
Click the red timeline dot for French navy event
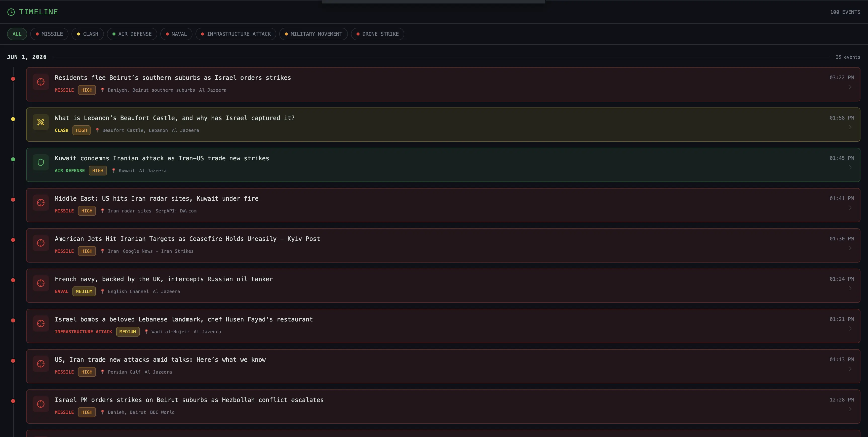(x=13, y=280)
